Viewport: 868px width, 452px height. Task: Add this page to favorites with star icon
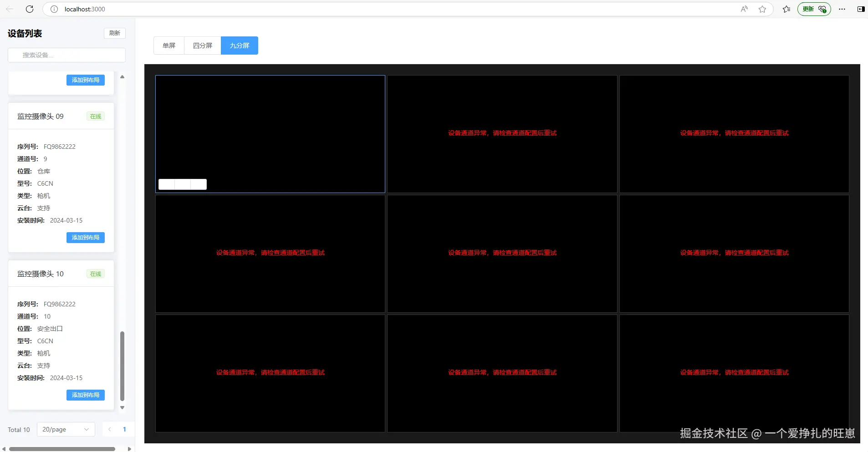[762, 9]
